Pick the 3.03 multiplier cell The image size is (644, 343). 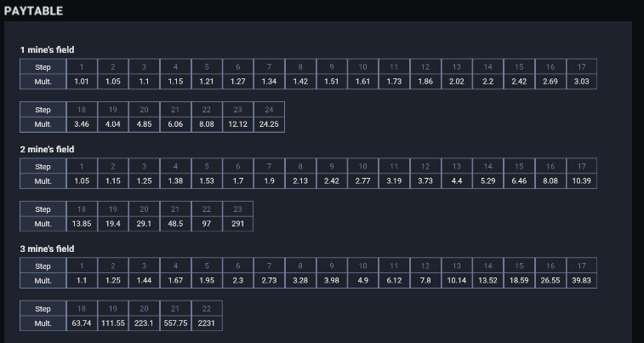pos(581,82)
